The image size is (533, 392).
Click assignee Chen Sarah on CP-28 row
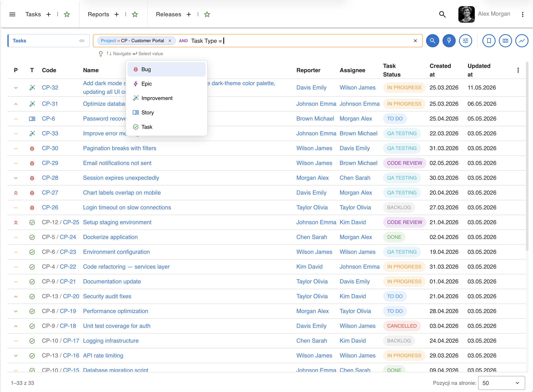(355, 178)
